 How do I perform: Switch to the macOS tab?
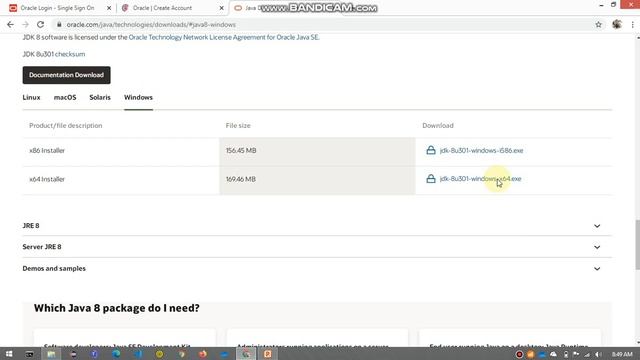(x=65, y=97)
